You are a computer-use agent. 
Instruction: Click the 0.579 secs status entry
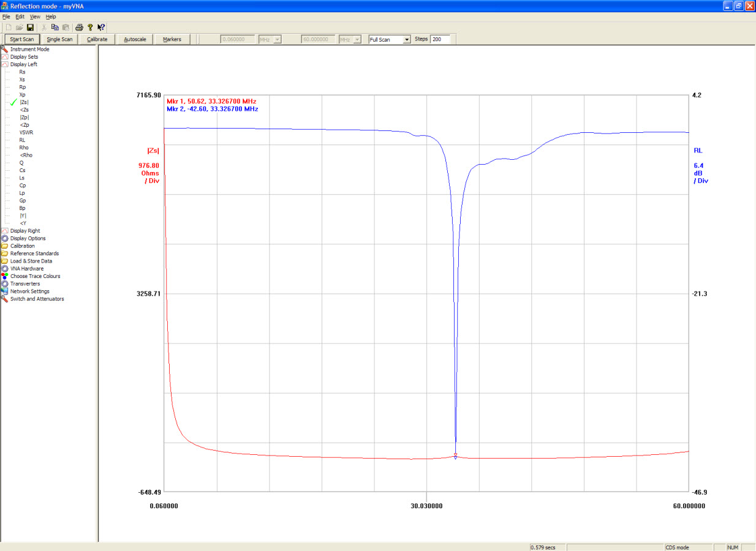pyautogui.click(x=543, y=547)
